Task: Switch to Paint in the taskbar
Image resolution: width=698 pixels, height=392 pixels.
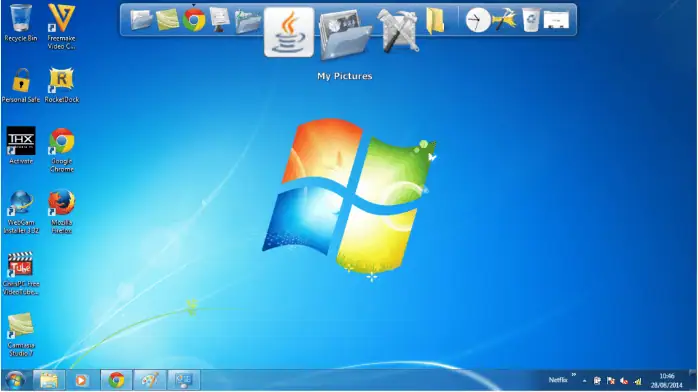Action: pos(150,380)
